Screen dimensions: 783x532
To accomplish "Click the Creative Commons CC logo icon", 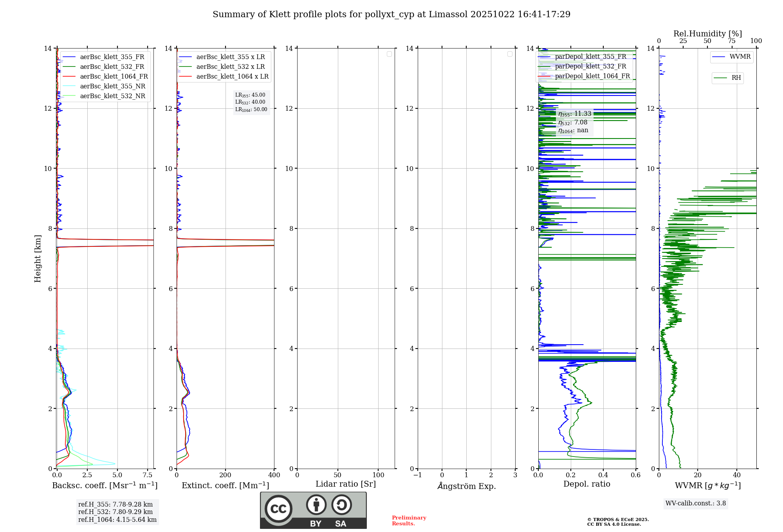I will [x=278, y=509].
